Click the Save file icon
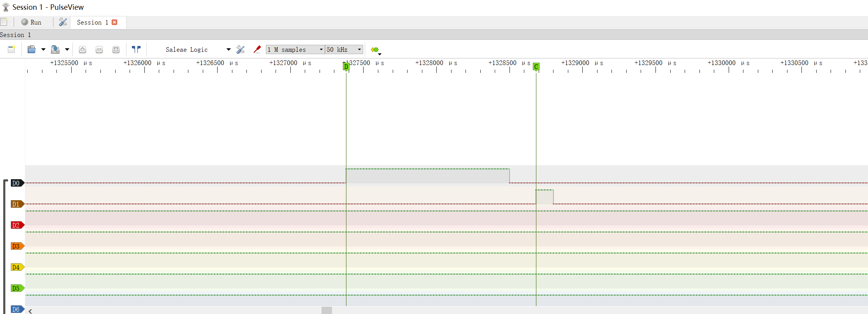This screenshot has height=314, width=868. point(55,49)
